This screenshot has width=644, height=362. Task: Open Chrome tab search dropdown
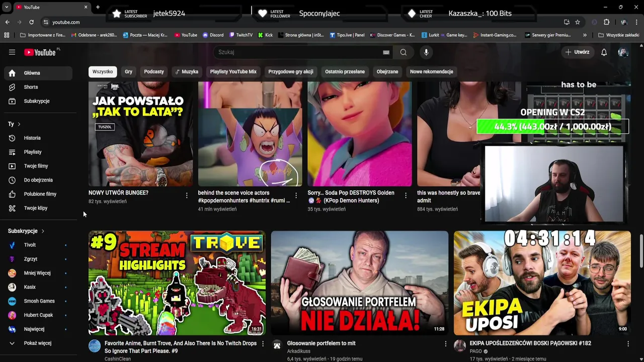(7, 7)
